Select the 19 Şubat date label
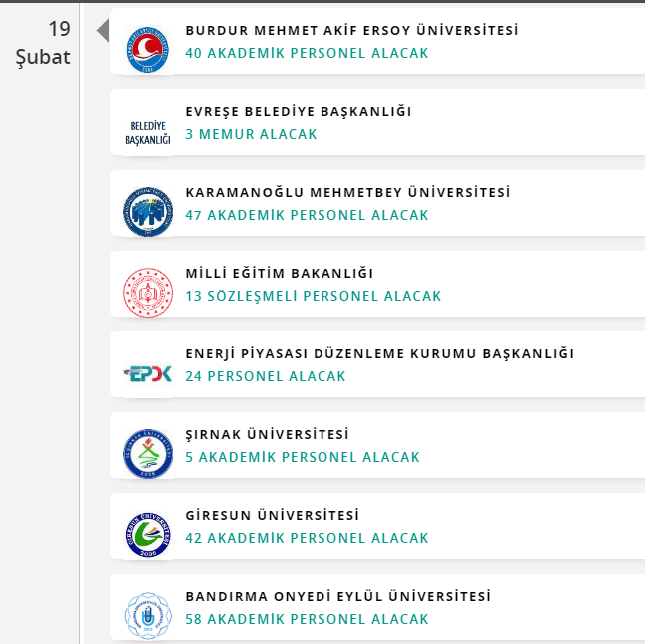This screenshot has height=644, width=645. point(43,43)
